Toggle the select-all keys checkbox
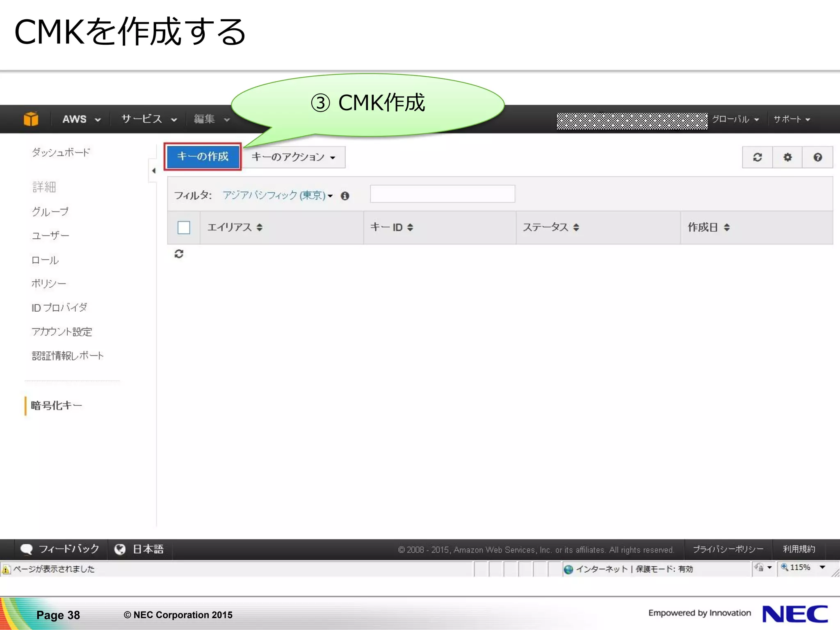840x630 pixels. (x=183, y=227)
